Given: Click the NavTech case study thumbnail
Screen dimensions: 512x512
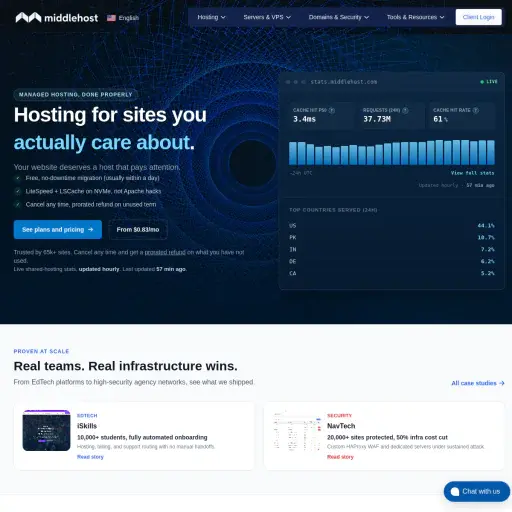Looking at the screenshot, I should 296,431.
